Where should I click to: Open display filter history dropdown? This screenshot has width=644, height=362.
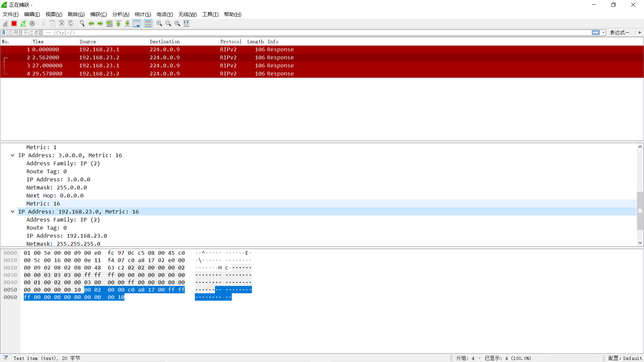click(603, 33)
